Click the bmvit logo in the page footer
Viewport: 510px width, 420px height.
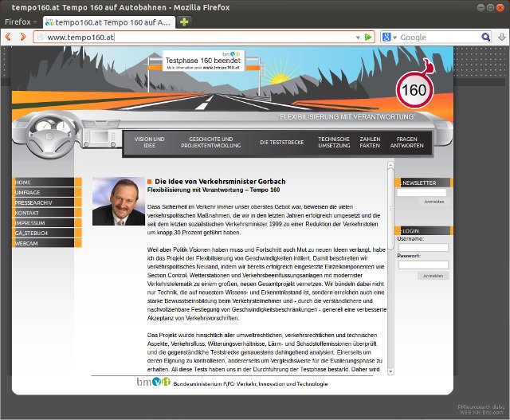point(155,383)
